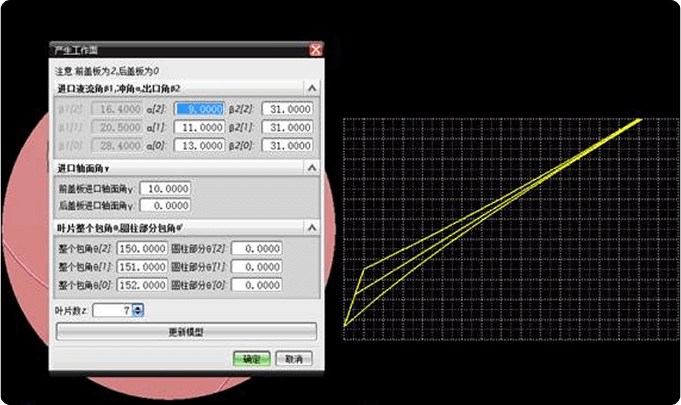Close the 产生工作面 dialog

coord(316,49)
